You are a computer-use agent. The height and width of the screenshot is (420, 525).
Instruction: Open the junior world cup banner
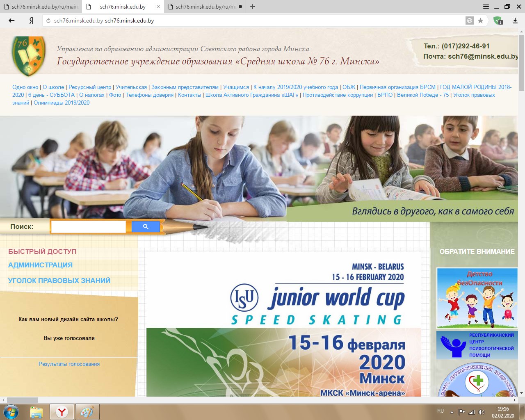point(284,324)
